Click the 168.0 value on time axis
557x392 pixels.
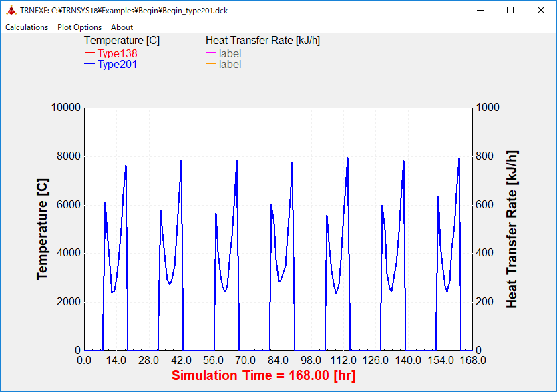coord(473,361)
